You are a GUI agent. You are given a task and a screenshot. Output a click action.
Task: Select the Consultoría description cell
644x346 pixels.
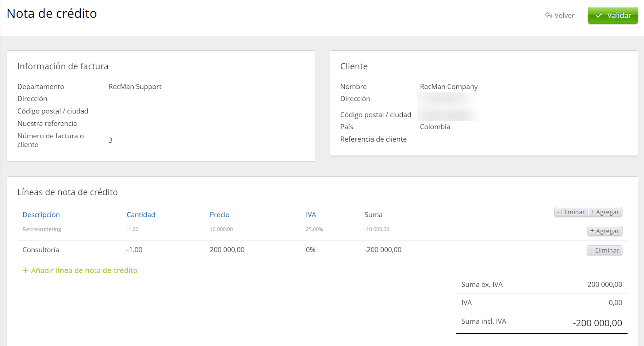click(41, 250)
